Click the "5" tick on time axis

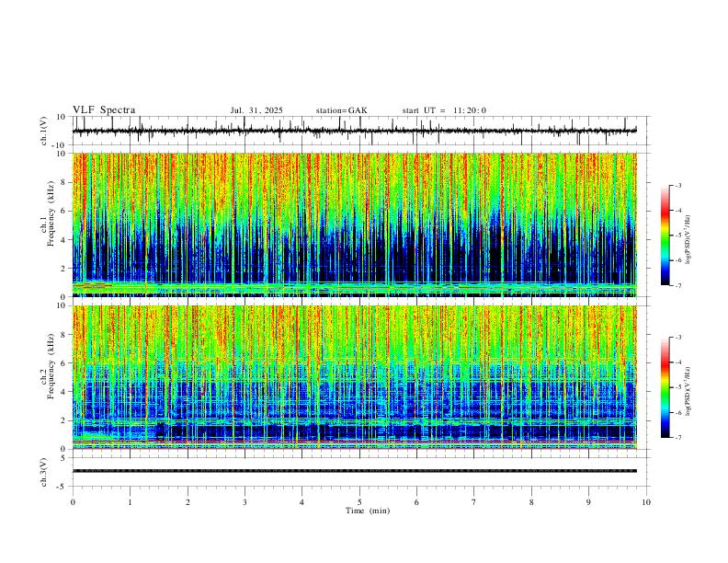tap(359, 502)
